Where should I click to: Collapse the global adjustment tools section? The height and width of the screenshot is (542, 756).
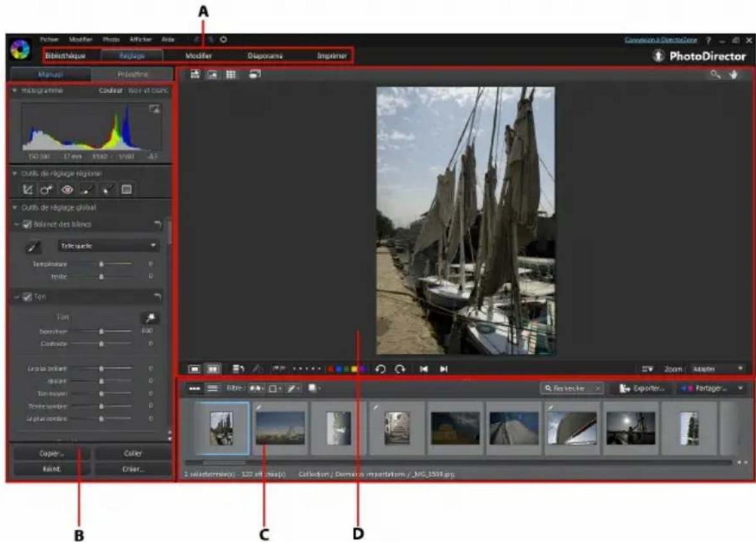click(15, 208)
